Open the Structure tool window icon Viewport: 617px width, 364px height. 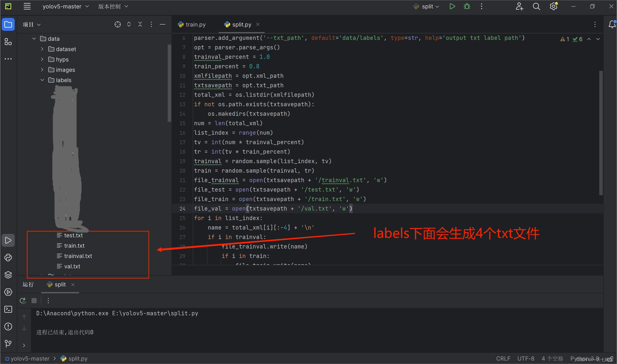8,42
